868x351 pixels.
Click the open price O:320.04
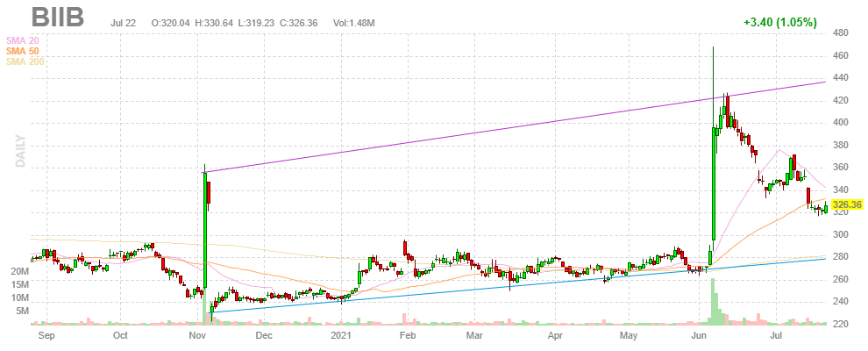point(170,24)
